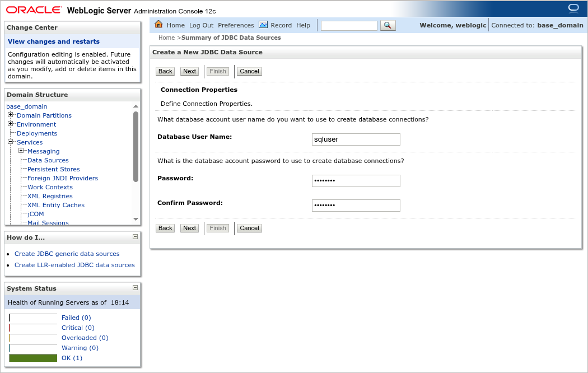
Task: Click the Record icon in the toolbar
Action: [263, 25]
